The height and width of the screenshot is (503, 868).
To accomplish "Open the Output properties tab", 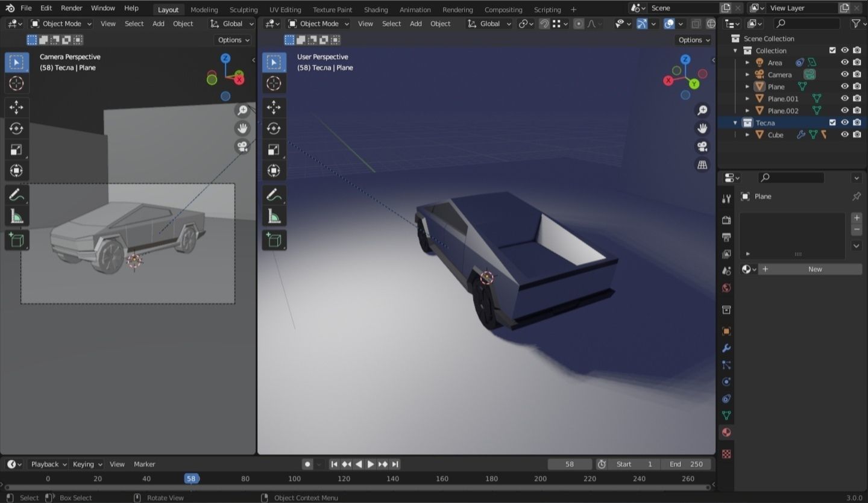I will click(x=726, y=237).
